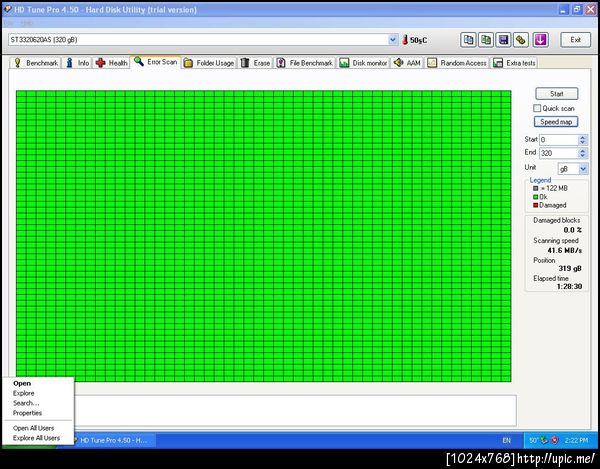
Task: Click the 2:22 PM taskbar clock
Action: 576,441
